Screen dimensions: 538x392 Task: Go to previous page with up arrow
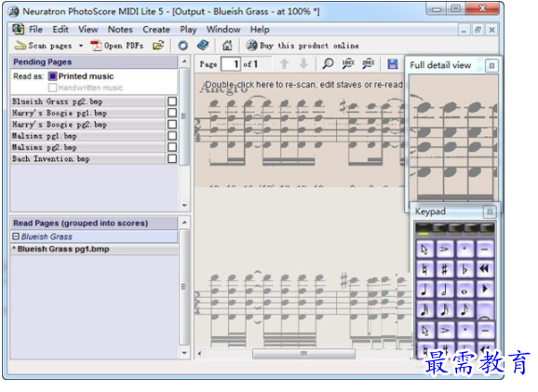click(x=284, y=64)
